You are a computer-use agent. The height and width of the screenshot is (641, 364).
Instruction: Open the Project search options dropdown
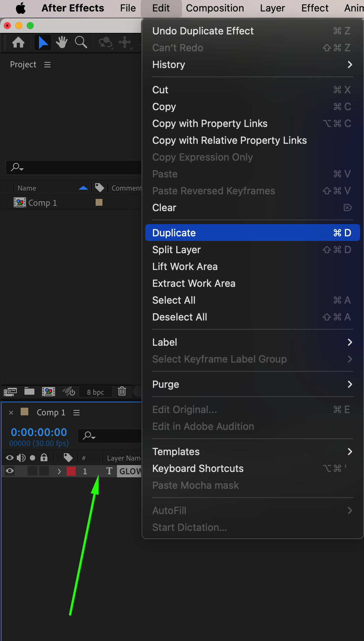click(17, 167)
